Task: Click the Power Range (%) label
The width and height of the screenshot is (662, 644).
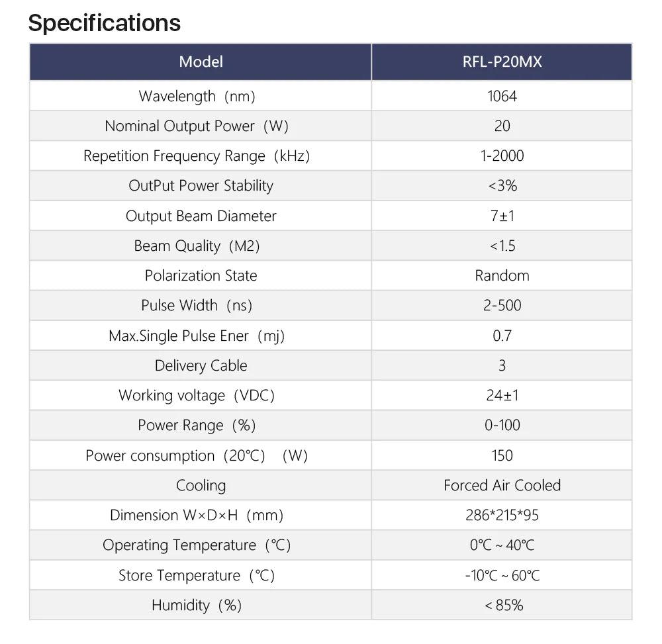Action: 197,425
